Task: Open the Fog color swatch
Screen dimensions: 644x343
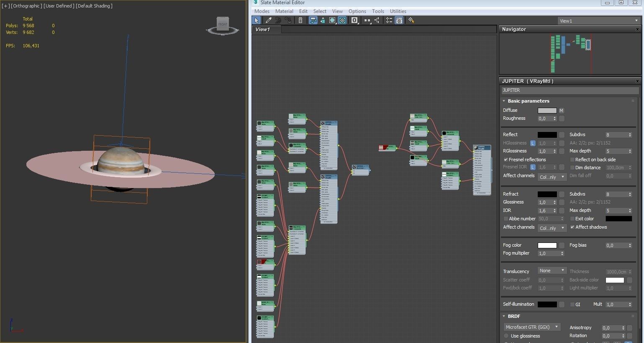Action: (x=547, y=245)
